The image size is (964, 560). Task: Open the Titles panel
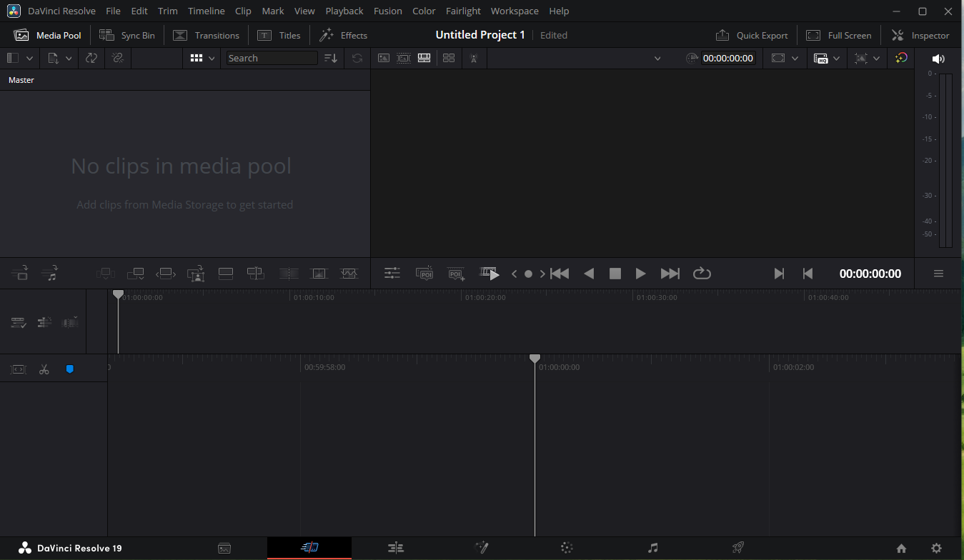click(x=279, y=35)
